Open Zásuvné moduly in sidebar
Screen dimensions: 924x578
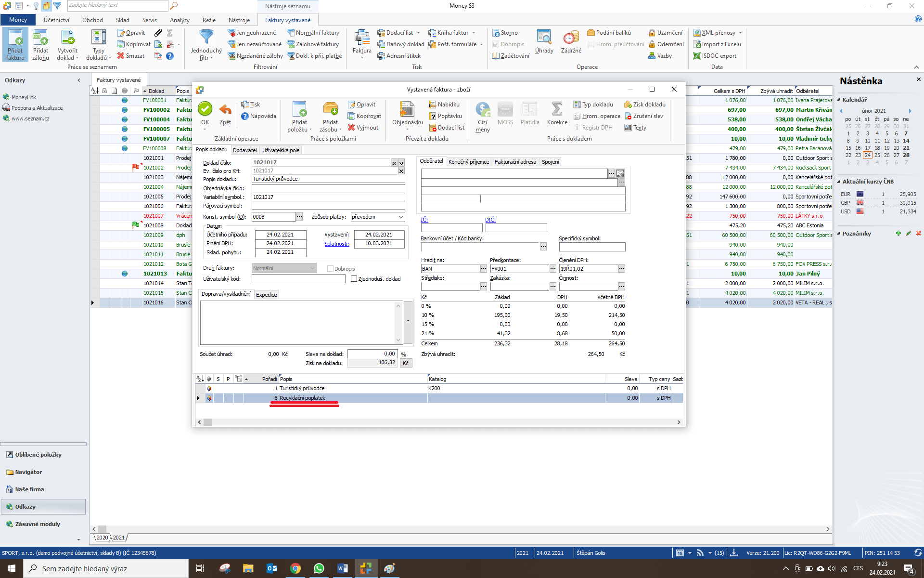[x=38, y=524]
